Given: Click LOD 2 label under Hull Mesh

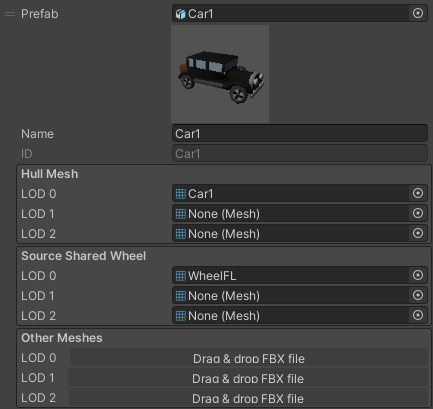Looking at the screenshot, I should click(x=38, y=234).
